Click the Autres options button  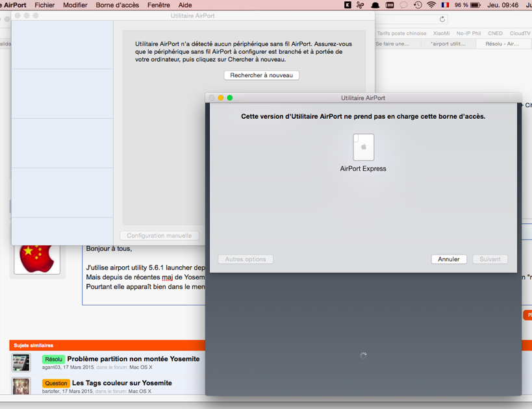coord(246,259)
